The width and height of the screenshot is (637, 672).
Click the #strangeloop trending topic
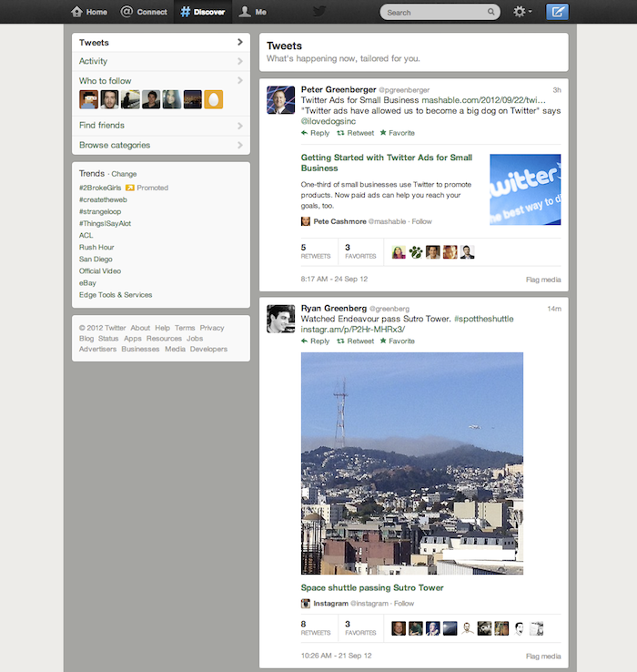pyautogui.click(x=100, y=211)
